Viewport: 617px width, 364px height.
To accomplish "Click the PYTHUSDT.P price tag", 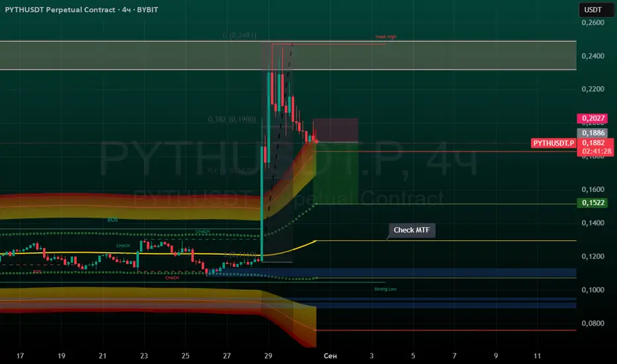I will 553,143.
